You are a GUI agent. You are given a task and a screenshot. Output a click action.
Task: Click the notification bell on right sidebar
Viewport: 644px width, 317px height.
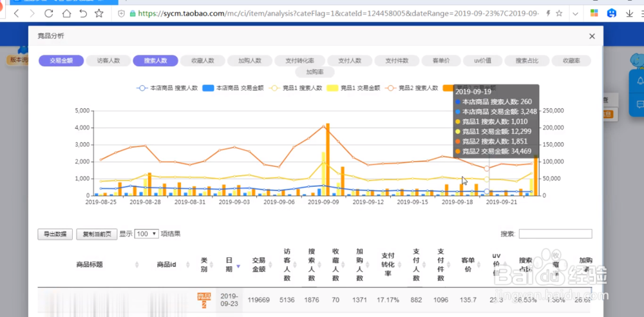point(640,80)
